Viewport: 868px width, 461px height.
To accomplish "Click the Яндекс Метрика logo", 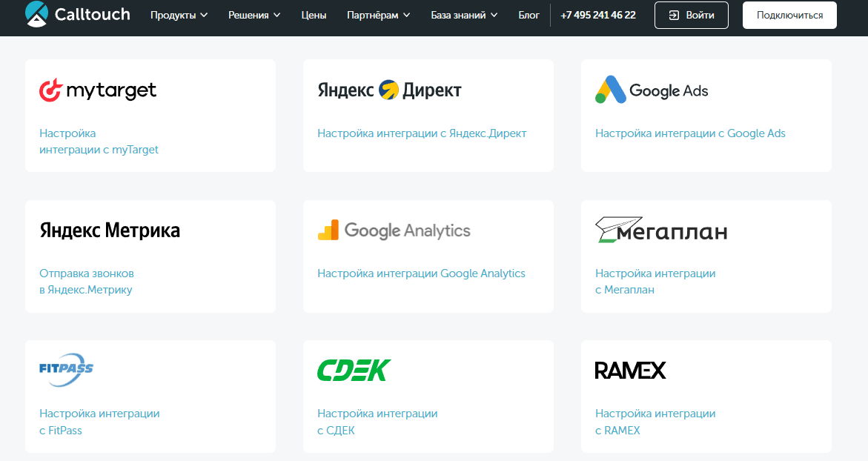I will [x=110, y=230].
